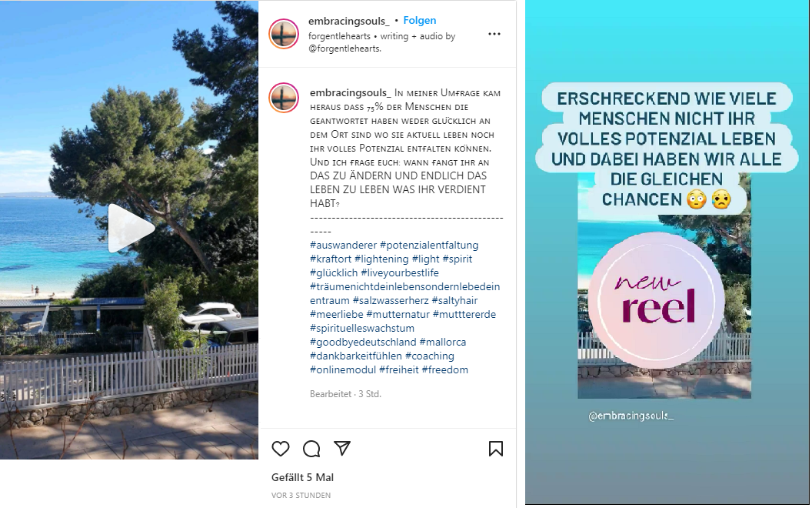The image size is (812, 508).
Task: Open comments with the speech bubble icon
Action: (311, 449)
